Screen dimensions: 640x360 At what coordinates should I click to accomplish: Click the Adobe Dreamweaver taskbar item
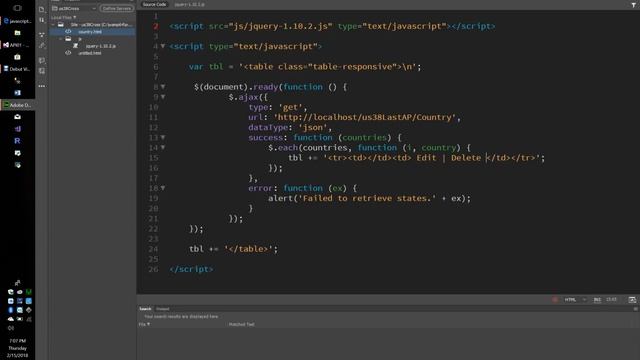click(17, 105)
